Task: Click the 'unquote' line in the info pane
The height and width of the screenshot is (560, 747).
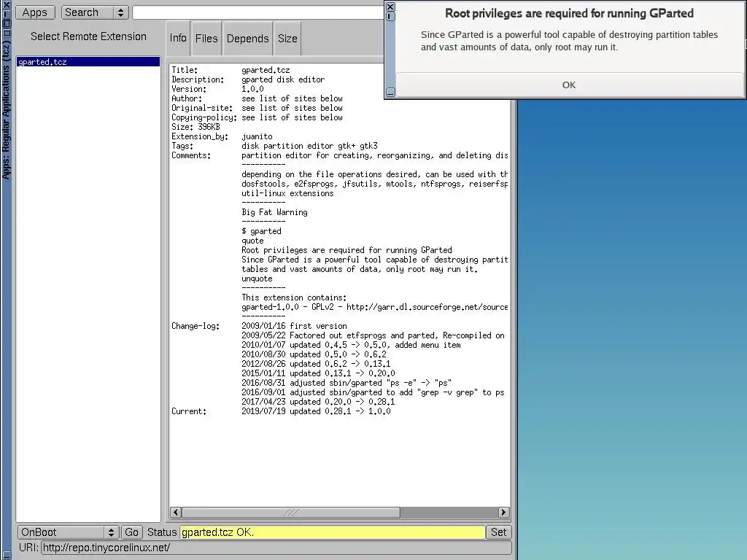Action: 257,279
